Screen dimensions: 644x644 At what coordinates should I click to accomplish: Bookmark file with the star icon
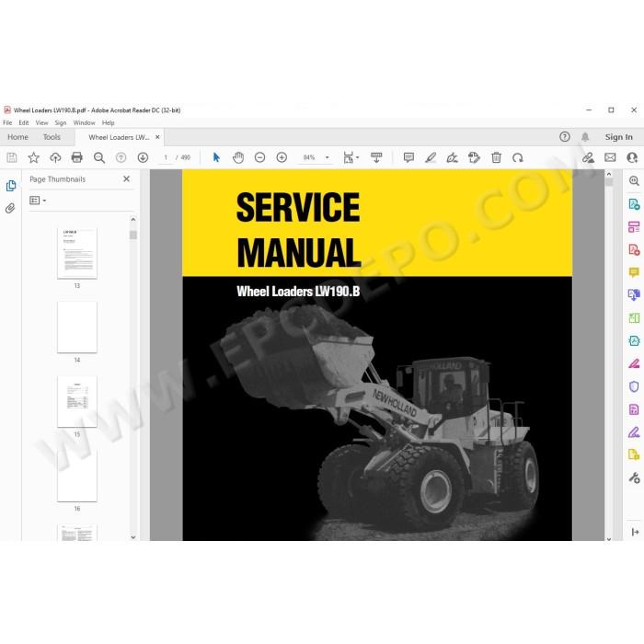[x=34, y=157]
